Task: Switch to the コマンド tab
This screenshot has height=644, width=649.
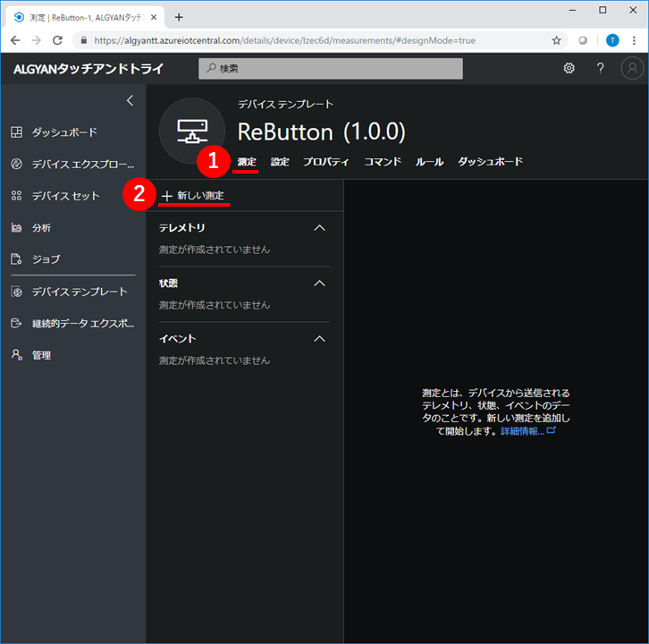Action: [x=383, y=162]
